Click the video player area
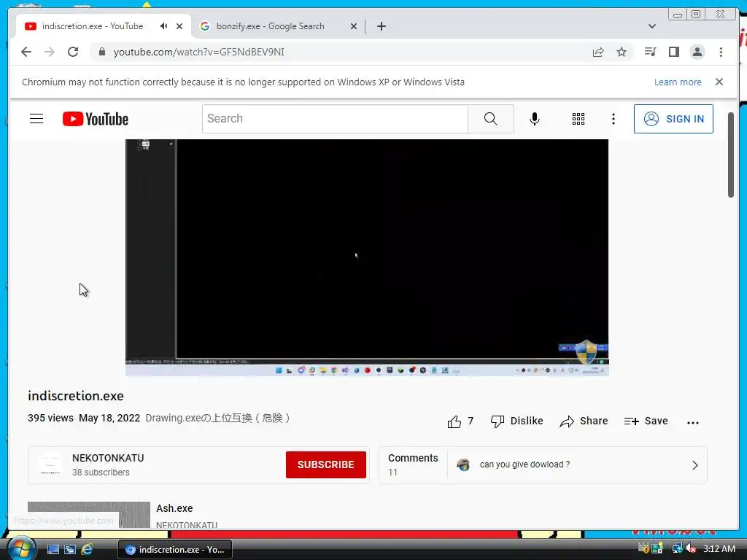Viewport: 747px width, 560px height. (x=367, y=257)
